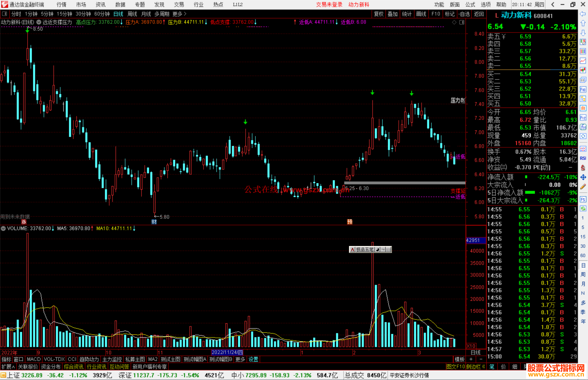The width and height of the screenshot is (588, 380).
Task: Open the 行情 menu
Action: pos(62,4)
